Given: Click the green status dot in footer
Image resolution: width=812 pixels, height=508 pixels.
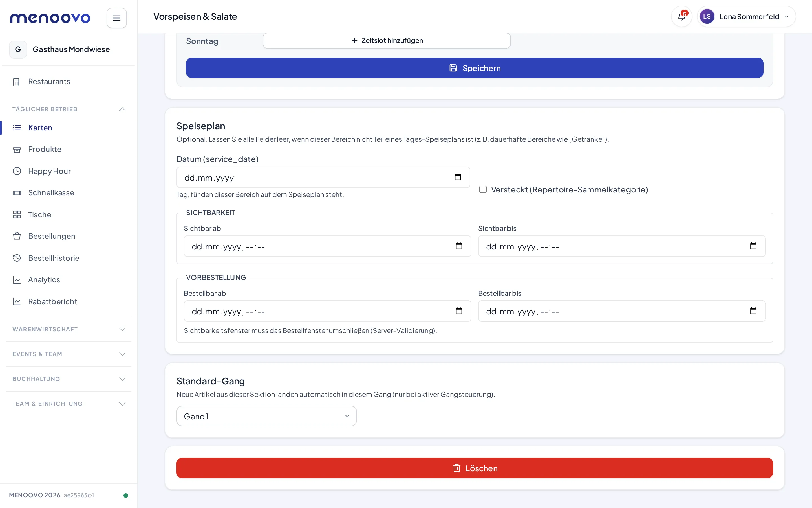Looking at the screenshot, I should (x=125, y=495).
